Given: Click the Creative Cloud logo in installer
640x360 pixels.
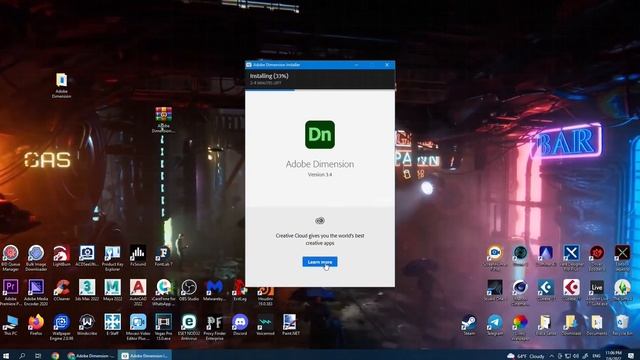Looking at the screenshot, I should tap(320, 221).
